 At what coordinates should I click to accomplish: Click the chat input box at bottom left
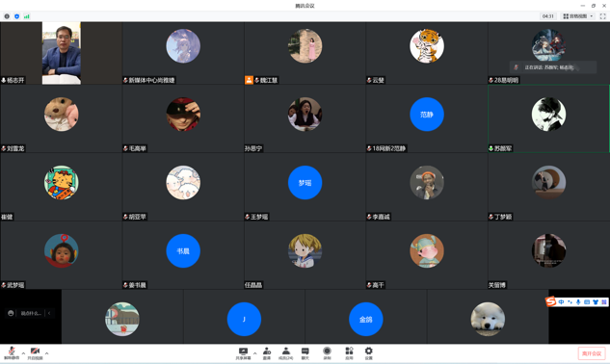(30, 313)
